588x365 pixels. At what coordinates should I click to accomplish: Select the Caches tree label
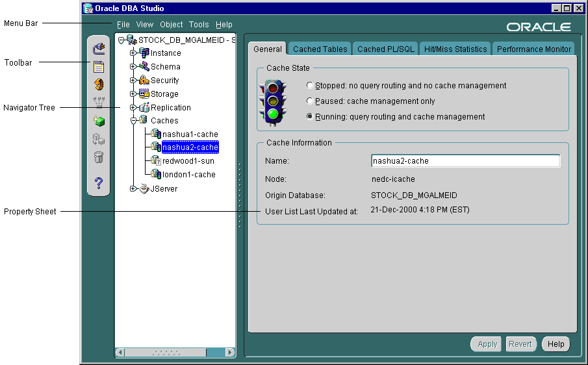click(164, 121)
